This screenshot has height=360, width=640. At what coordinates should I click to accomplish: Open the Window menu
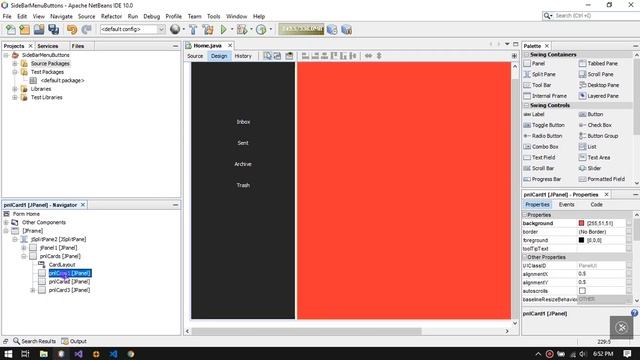pos(236,16)
